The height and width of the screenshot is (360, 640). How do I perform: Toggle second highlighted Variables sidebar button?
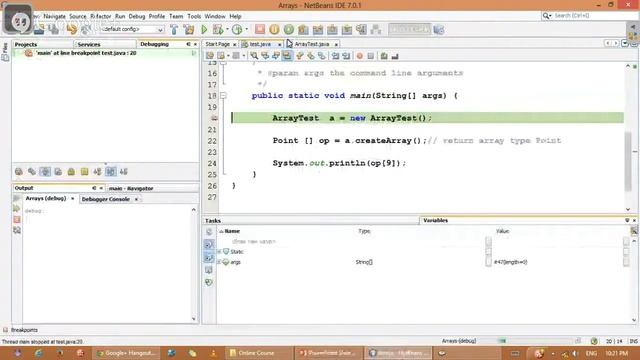tap(209, 244)
